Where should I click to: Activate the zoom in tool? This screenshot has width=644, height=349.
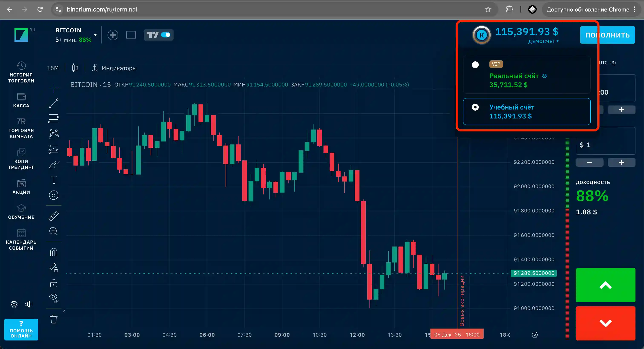(53, 231)
